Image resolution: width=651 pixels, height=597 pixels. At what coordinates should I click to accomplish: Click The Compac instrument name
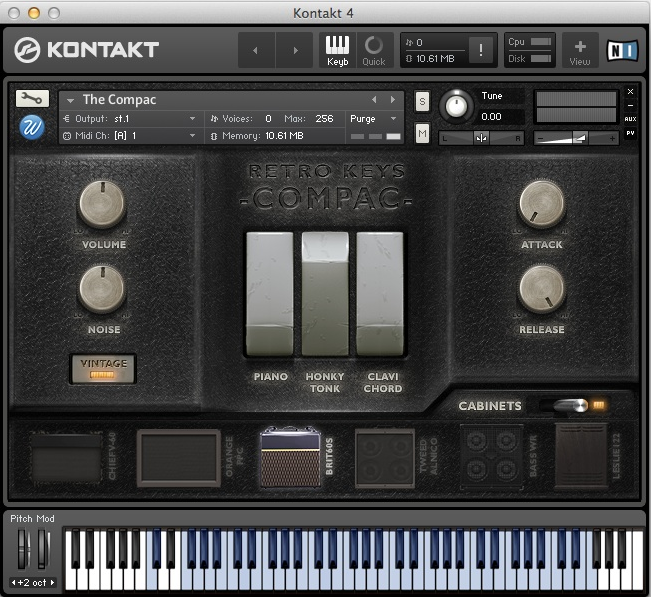(x=120, y=100)
